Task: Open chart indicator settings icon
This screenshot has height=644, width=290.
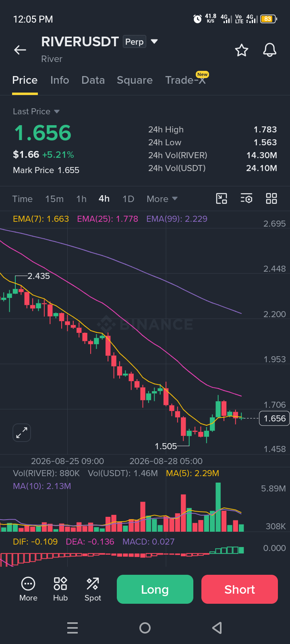Action: click(x=246, y=198)
